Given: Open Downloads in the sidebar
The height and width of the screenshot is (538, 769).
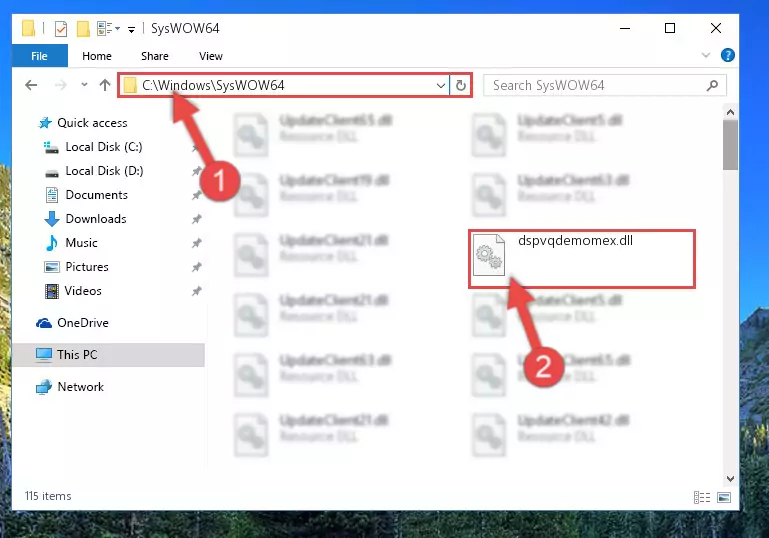Looking at the screenshot, I should (96, 219).
